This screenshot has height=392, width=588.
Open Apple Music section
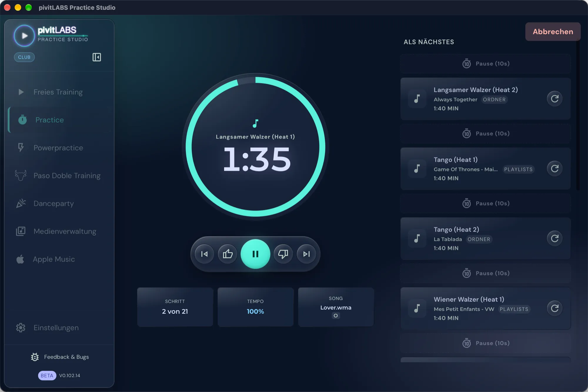[60, 259]
